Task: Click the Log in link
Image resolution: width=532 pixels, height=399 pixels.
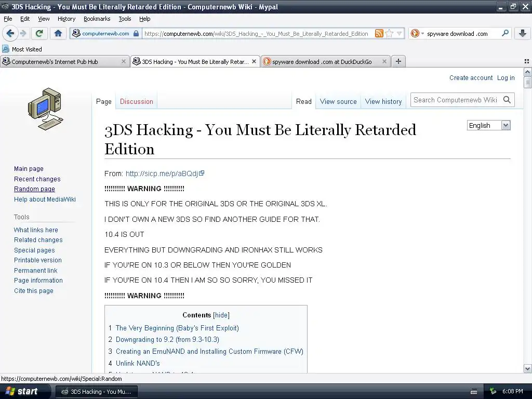Action: pyautogui.click(x=506, y=78)
